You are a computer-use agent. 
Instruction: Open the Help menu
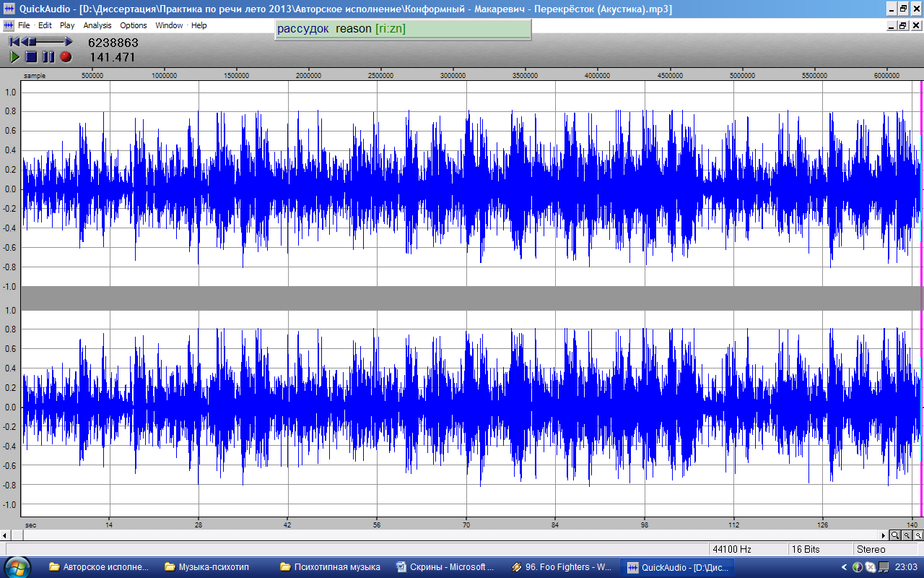click(199, 25)
